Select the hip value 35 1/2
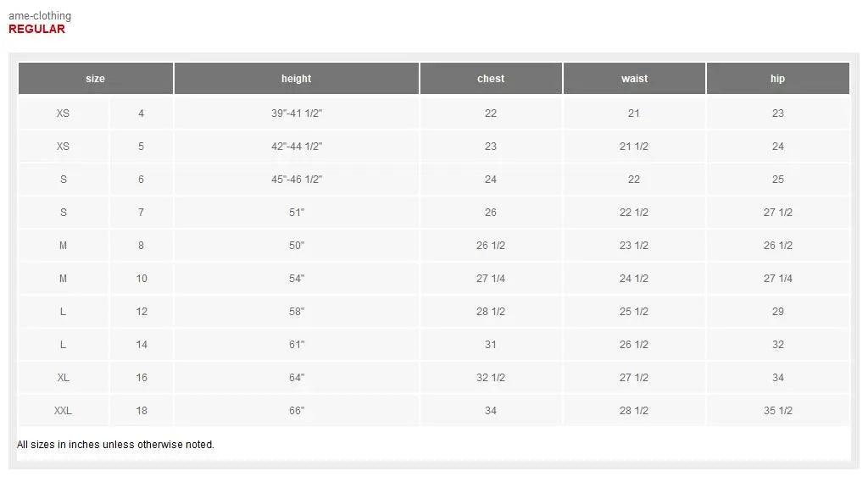 [x=778, y=411]
